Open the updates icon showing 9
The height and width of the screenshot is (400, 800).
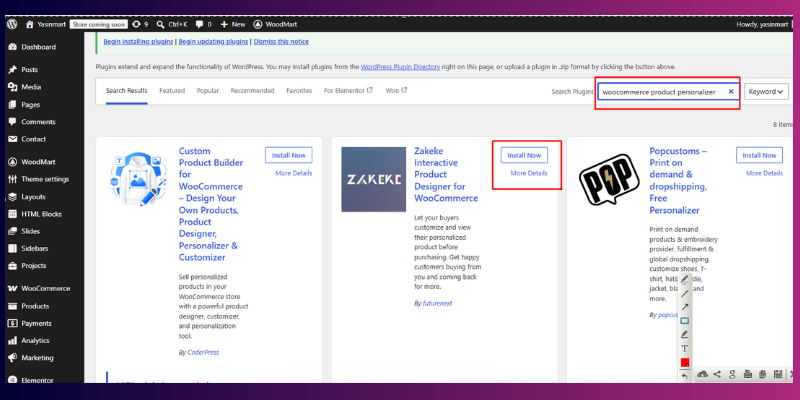tap(140, 24)
